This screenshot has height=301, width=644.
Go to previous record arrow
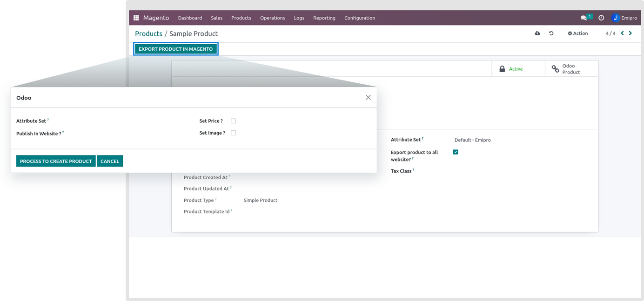pos(622,33)
